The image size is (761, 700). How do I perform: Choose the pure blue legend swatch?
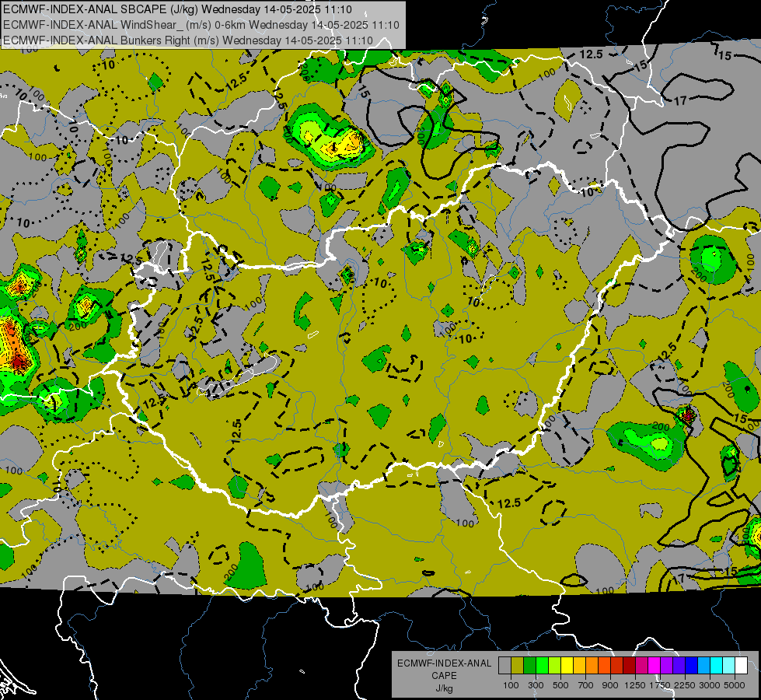[x=692, y=665]
